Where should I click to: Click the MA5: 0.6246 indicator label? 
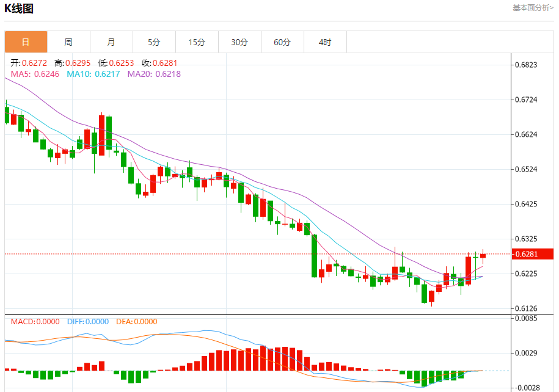coord(35,74)
